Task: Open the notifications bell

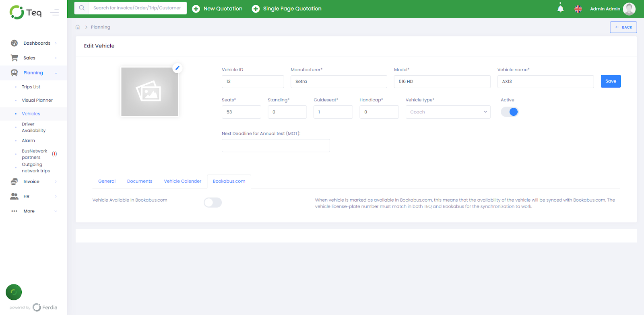Action: (x=560, y=8)
